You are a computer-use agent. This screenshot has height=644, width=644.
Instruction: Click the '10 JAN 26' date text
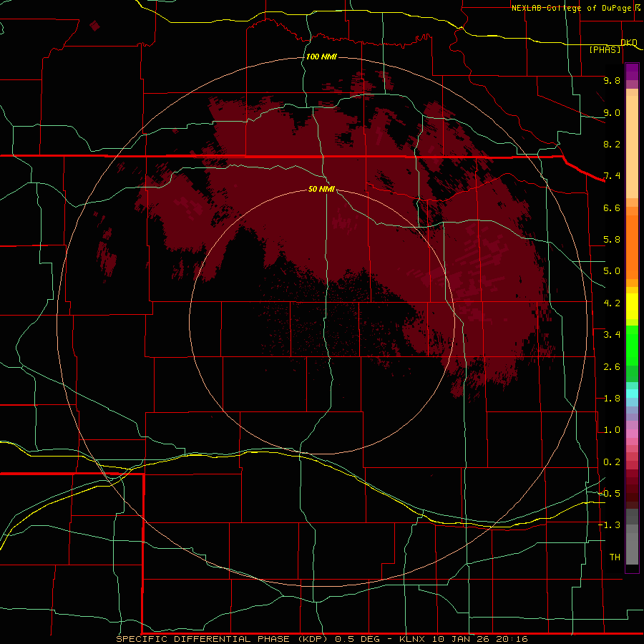[462, 639]
